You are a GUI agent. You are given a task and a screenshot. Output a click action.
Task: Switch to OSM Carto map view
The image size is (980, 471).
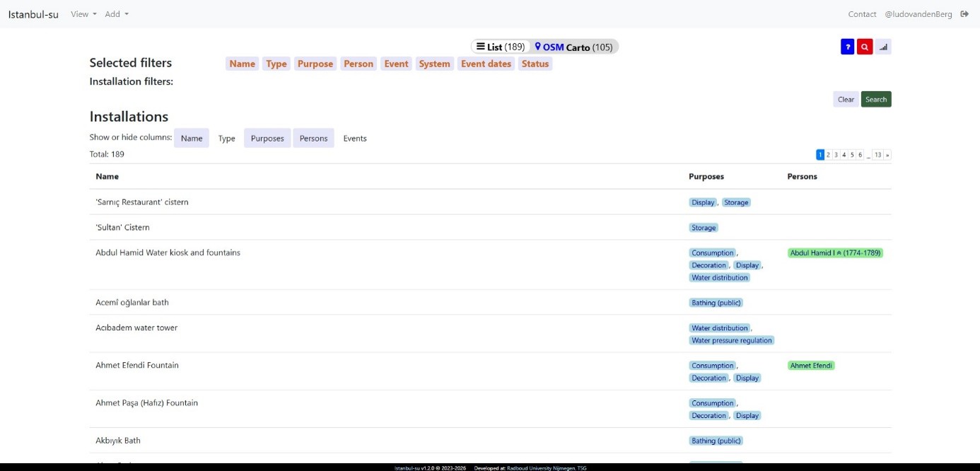[573, 47]
